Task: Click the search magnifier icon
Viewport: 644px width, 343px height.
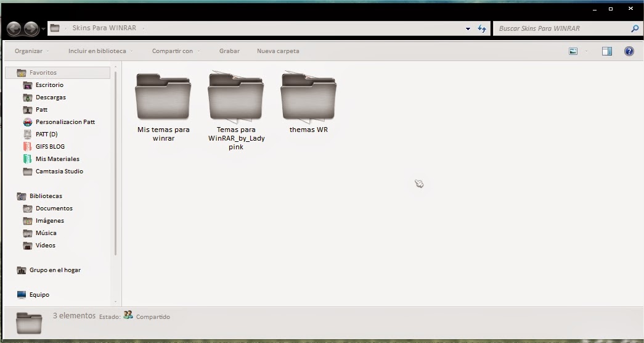Action: [635, 28]
